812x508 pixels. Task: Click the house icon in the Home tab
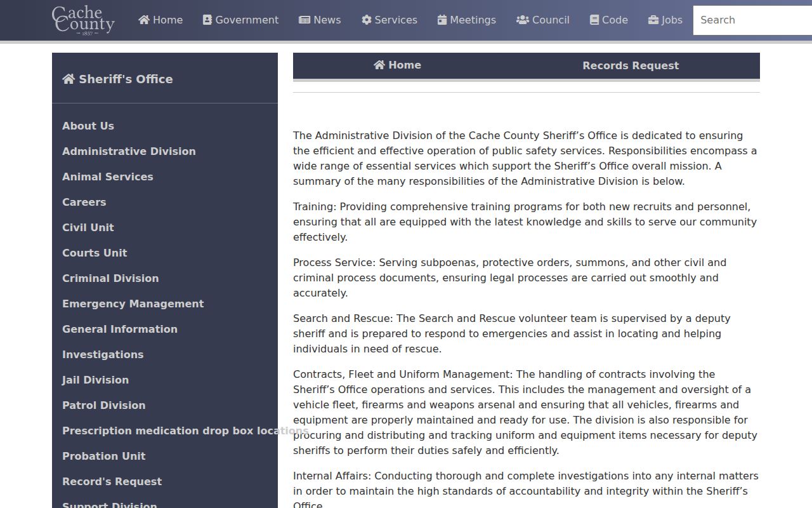click(379, 65)
